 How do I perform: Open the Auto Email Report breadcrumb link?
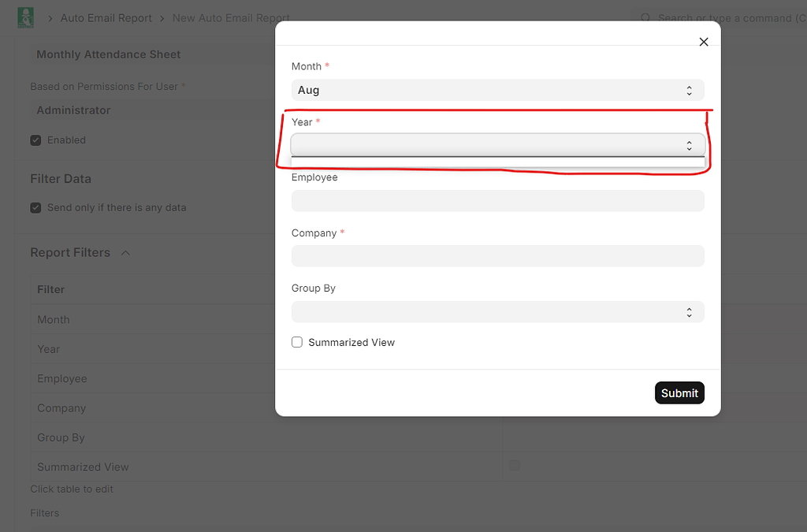pyautogui.click(x=106, y=17)
